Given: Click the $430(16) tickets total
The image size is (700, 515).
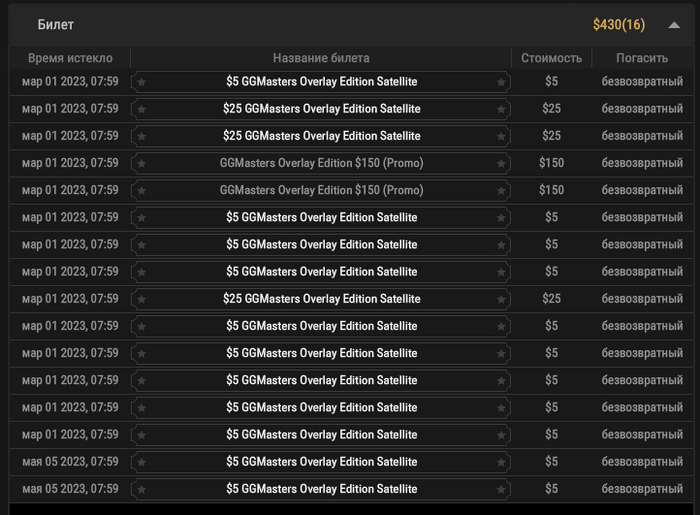Looking at the screenshot, I should [x=619, y=25].
